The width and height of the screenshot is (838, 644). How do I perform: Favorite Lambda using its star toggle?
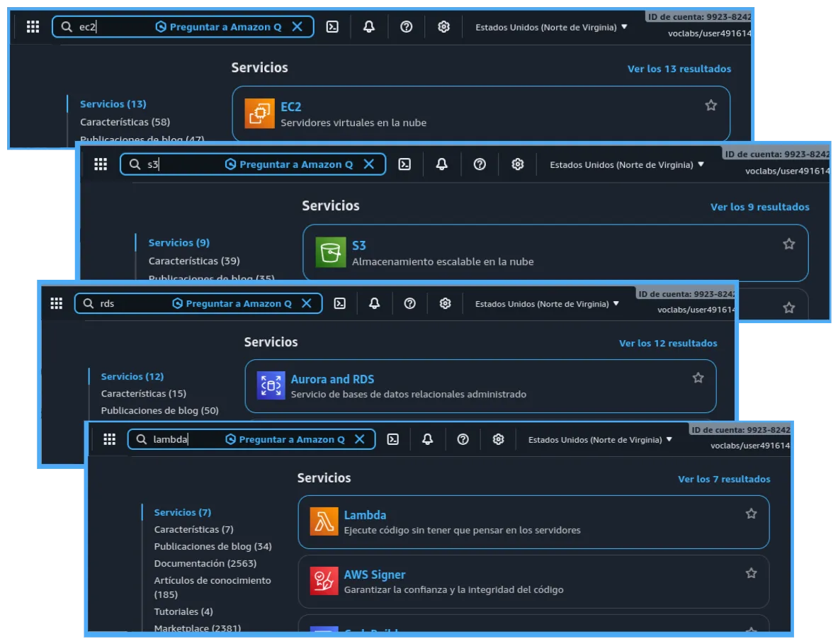[751, 514]
